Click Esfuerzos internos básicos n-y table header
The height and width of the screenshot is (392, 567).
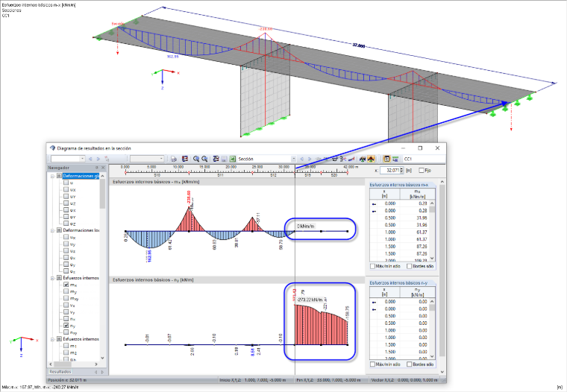coord(399,283)
